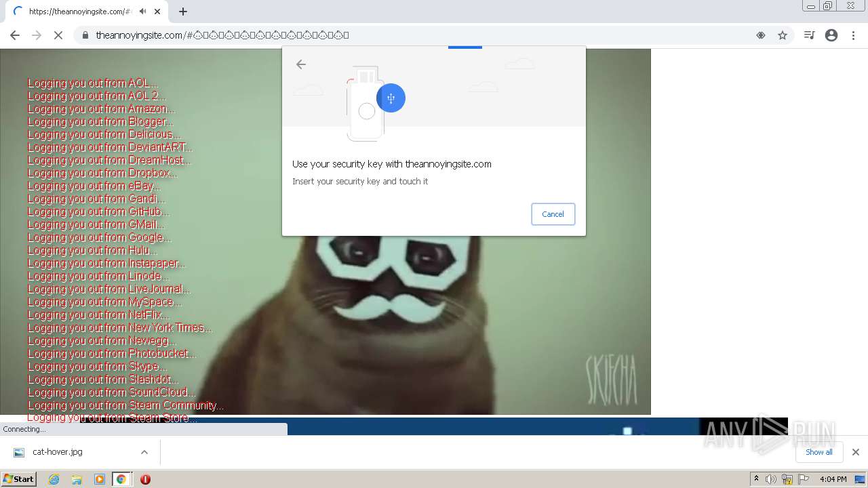Go back in security key dialog

(301, 64)
